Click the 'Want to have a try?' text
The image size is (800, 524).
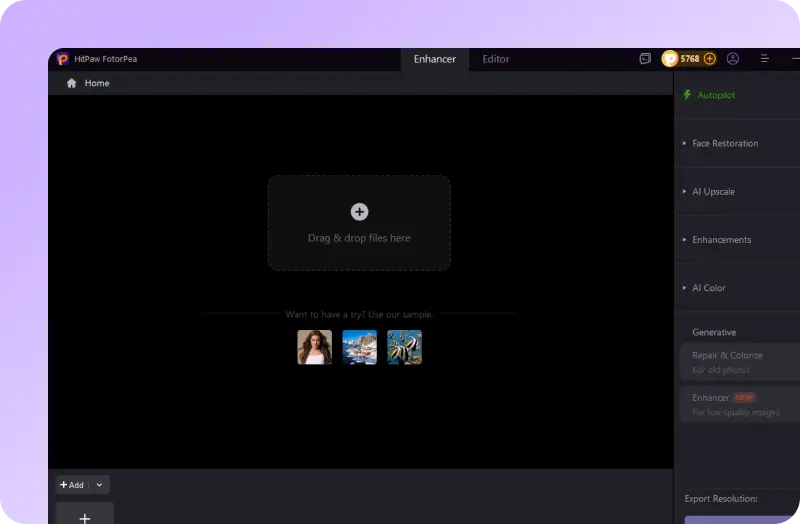coord(359,314)
